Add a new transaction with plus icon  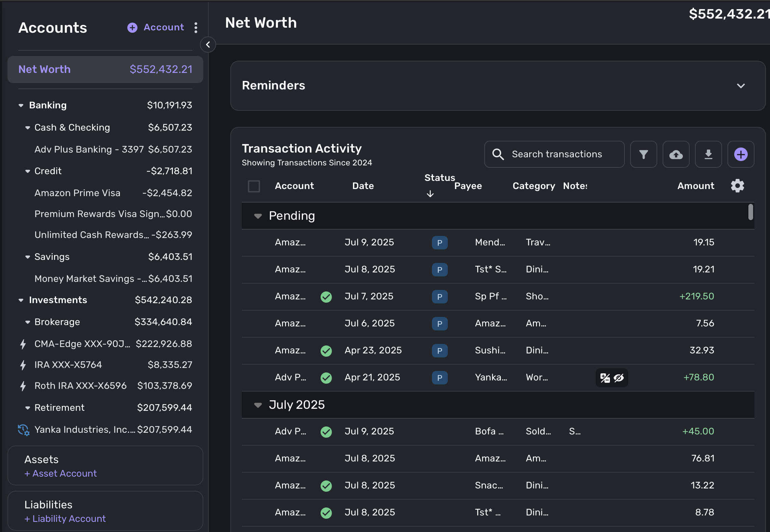(741, 154)
